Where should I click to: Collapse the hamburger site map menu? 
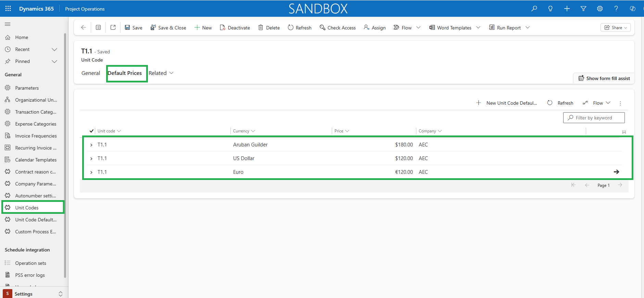click(8, 24)
